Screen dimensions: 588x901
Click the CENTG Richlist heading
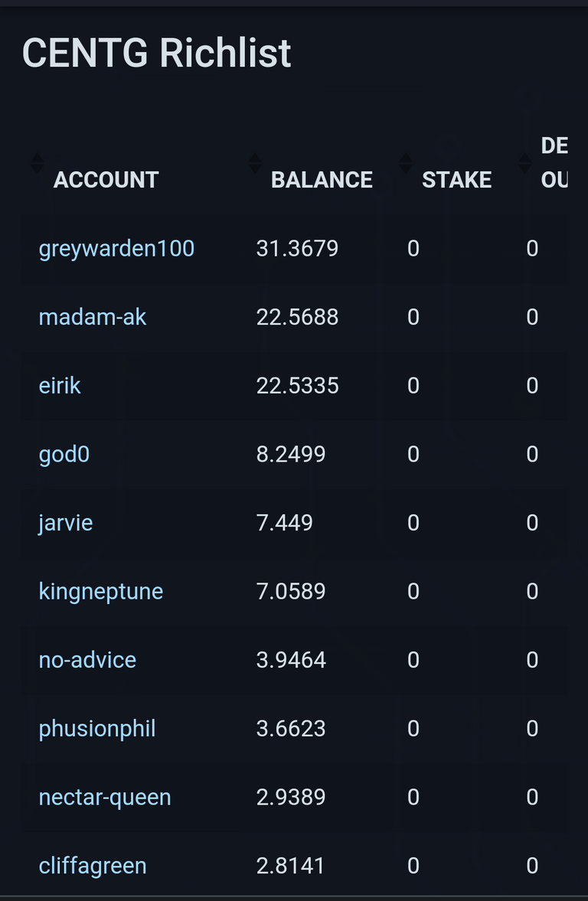coord(157,54)
